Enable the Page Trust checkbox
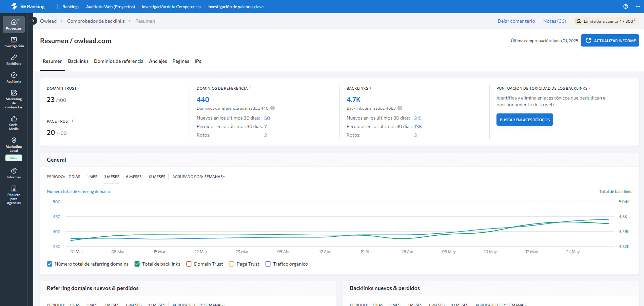644x306 pixels. (x=232, y=264)
